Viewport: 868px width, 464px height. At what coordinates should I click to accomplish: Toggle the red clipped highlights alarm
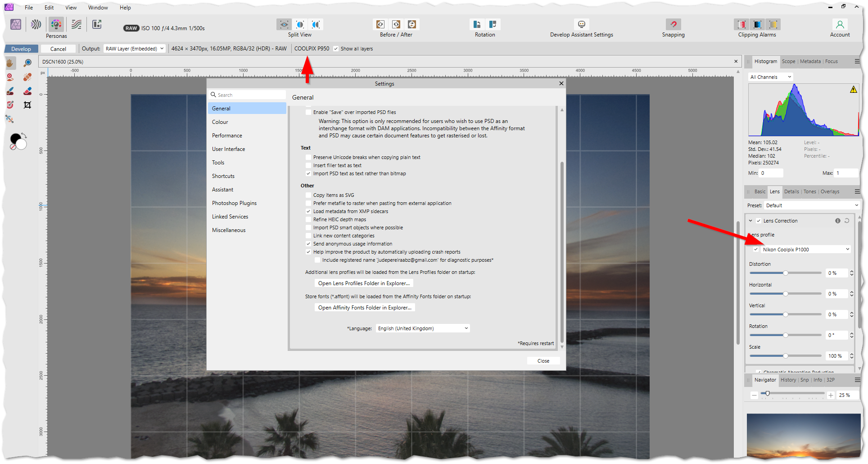tap(741, 24)
